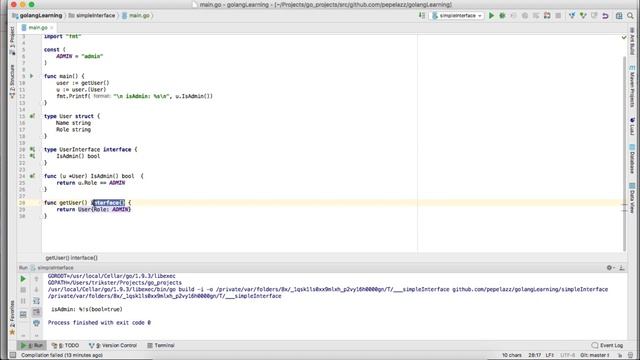Click the golangLearning breadcrumb
Image resolution: width=640 pixels, height=360 pixels.
click(x=37, y=16)
